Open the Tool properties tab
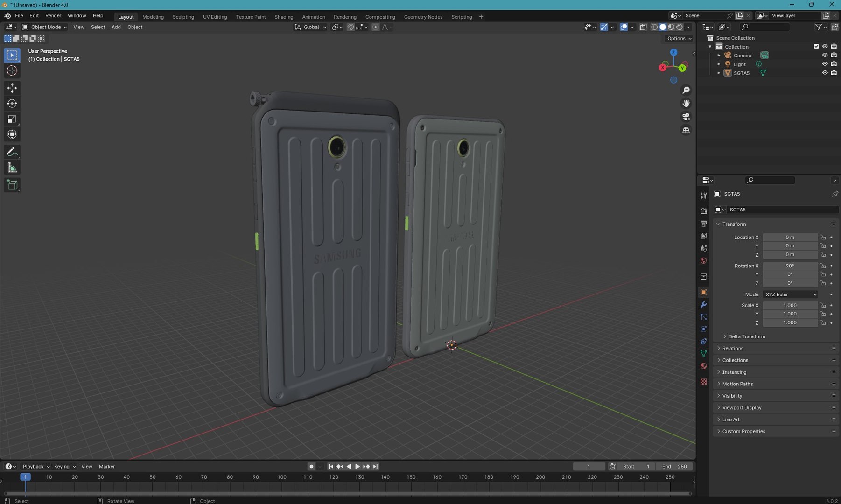841x504 pixels. (703, 196)
